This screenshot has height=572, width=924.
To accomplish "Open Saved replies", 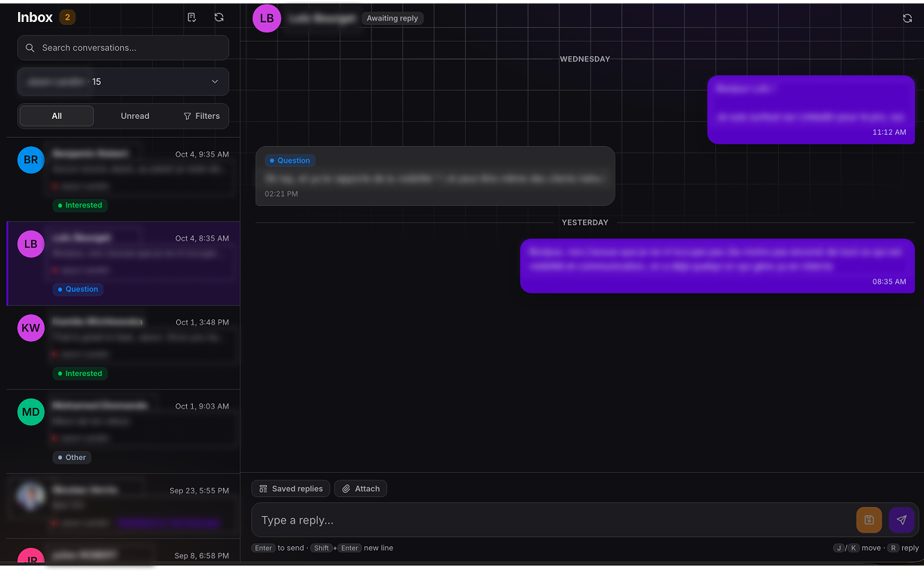I will 291,489.
